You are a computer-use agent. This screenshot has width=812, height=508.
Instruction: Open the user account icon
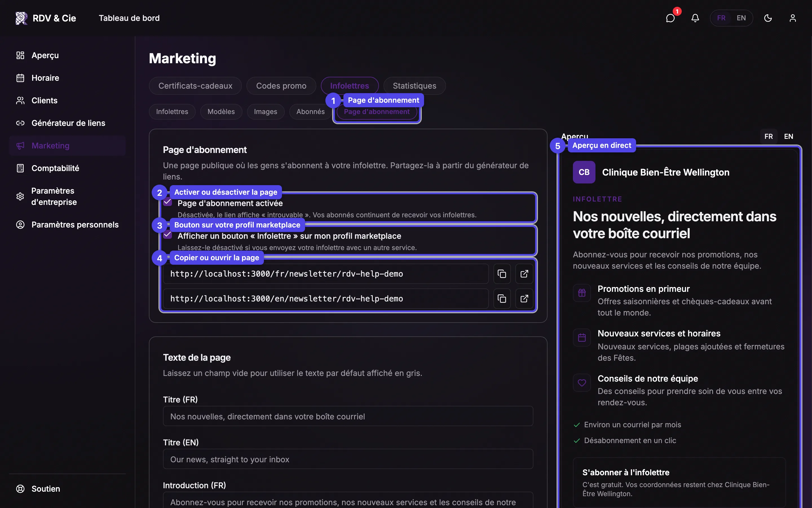pyautogui.click(x=793, y=18)
